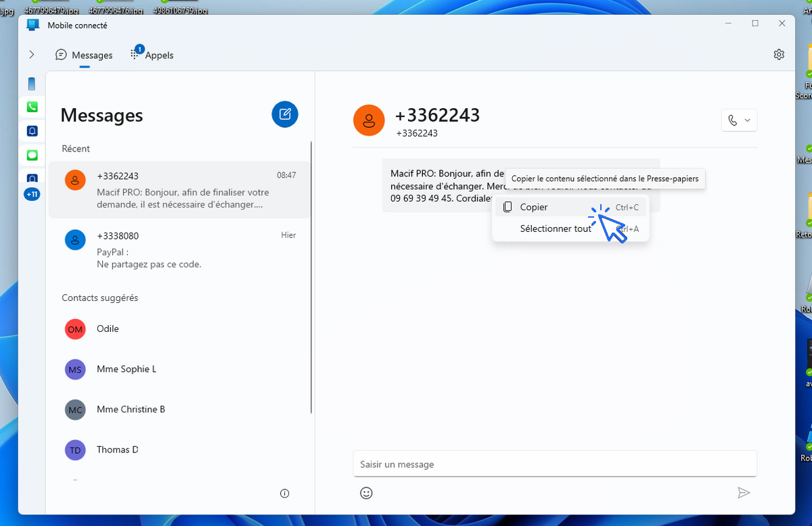Expand the navigation panel with the chevron

click(x=31, y=54)
